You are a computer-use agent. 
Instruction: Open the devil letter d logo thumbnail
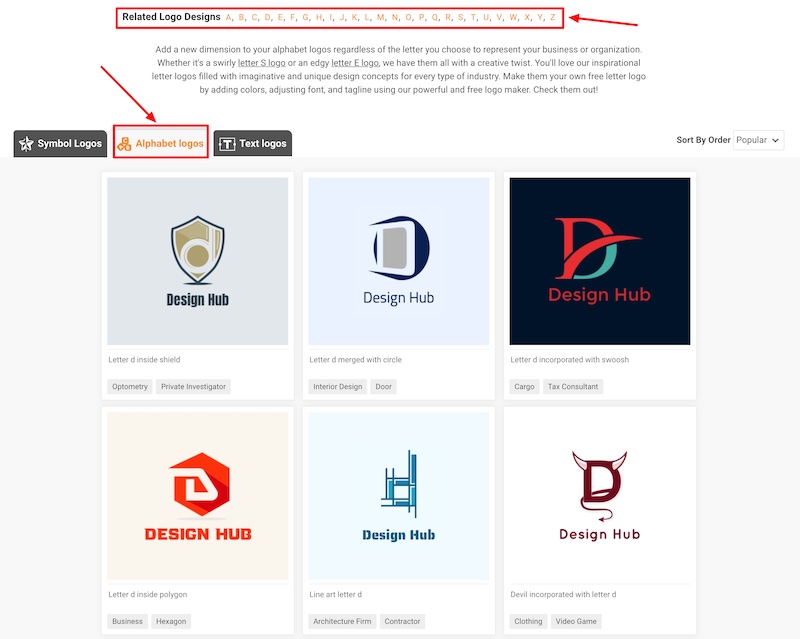point(599,496)
